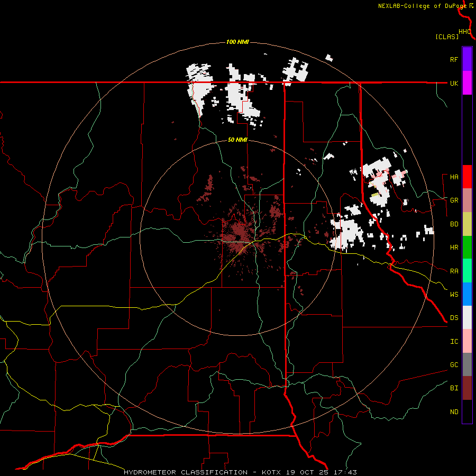Click the HHC product code label
The width and height of the screenshot is (476, 476).
pyautogui.click(x=465, y=32)
